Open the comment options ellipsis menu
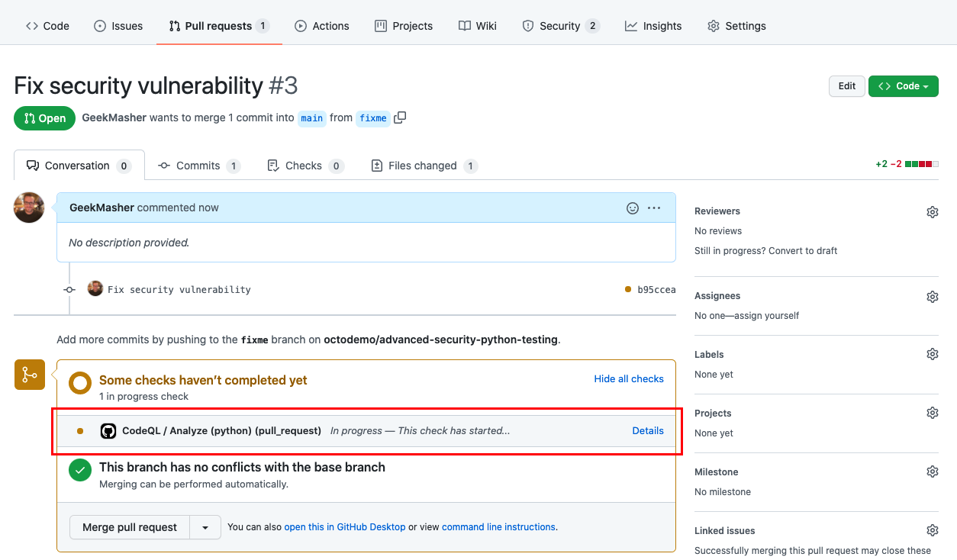The height and width of the screenshot is (560, 957). tap(654, 208)
